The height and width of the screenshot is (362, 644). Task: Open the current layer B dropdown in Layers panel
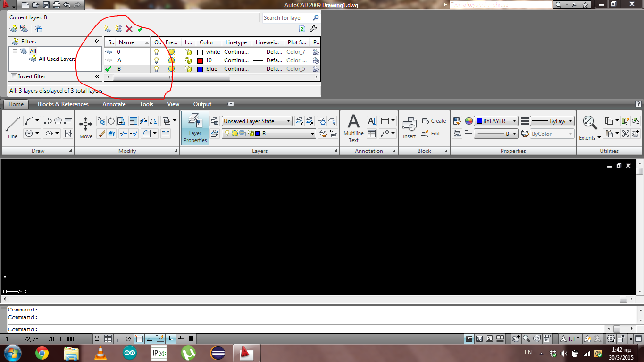pyautogui.click(x=269, y=134)
